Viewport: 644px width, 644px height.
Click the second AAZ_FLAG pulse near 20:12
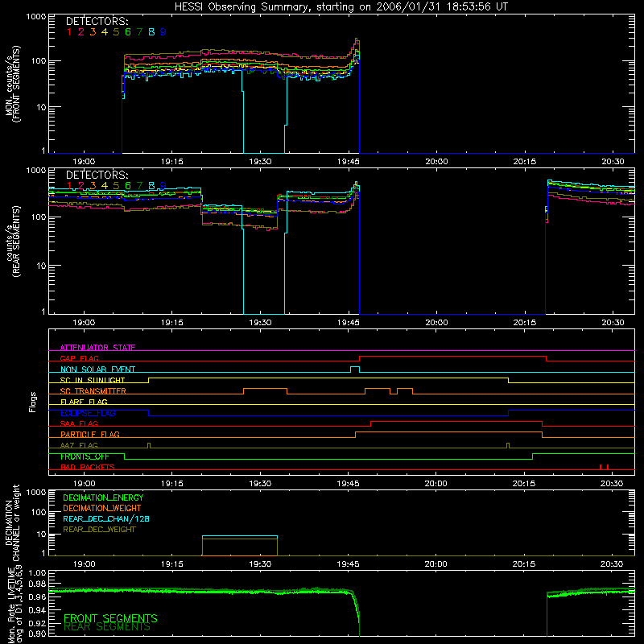[508, 446]
